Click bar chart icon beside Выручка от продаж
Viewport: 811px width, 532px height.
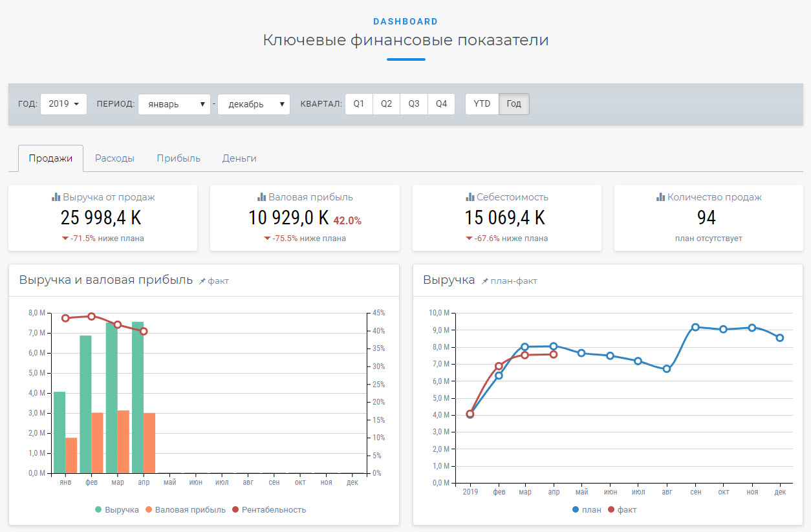tap(56, 197)
